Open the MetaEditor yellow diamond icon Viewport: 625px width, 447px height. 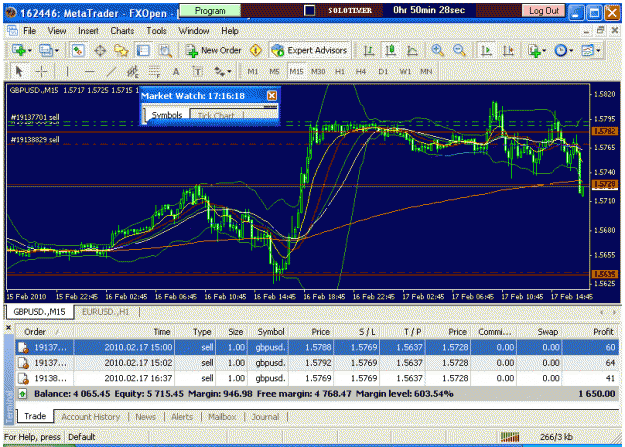pyautogui.click(x=256, y=51)
